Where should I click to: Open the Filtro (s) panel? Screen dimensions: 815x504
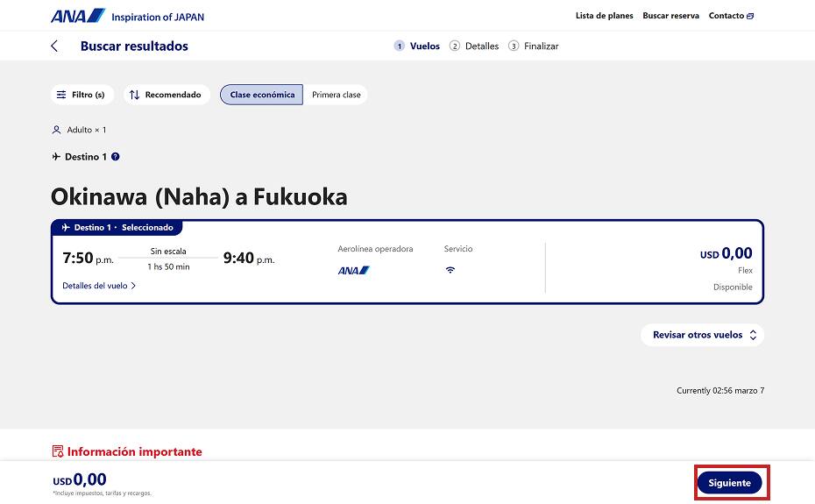pos(81,95)
